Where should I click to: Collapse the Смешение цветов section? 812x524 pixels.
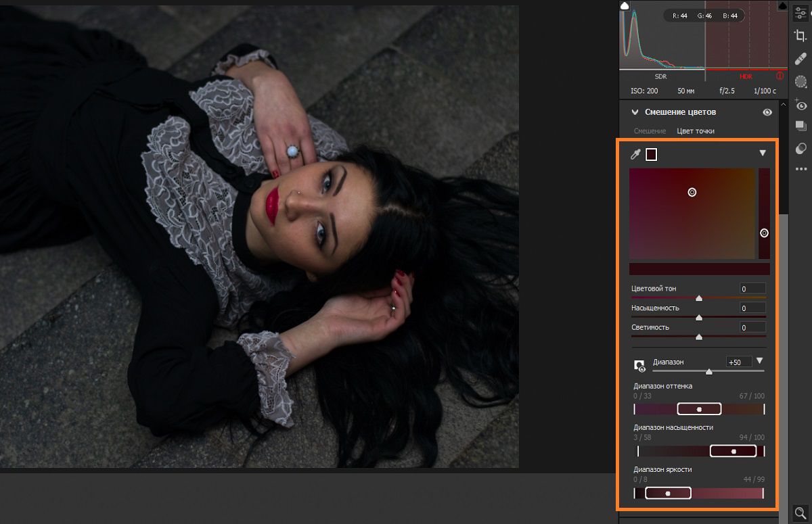[635, 112]
